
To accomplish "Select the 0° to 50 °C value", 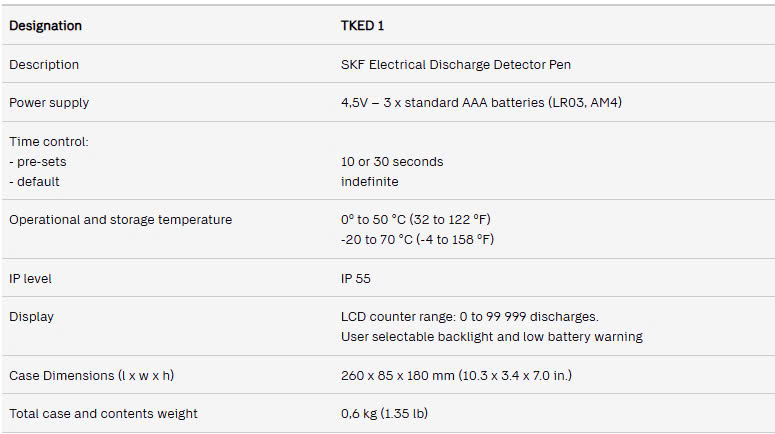I will tap(415, 219).
